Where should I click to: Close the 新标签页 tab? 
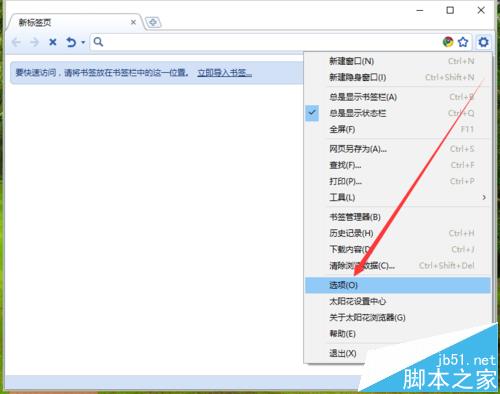[133, 22]
